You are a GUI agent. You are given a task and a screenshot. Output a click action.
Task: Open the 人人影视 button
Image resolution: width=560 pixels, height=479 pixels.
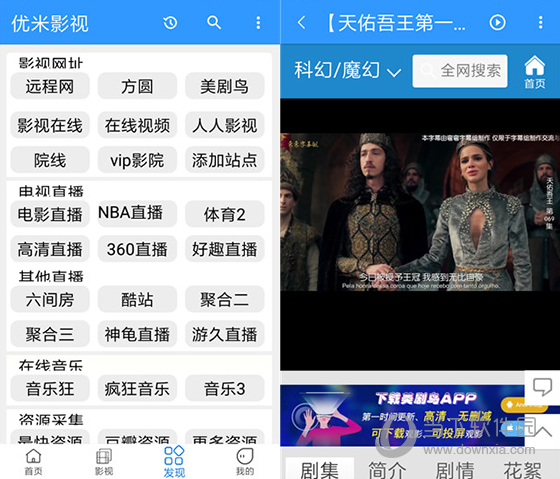[225, 125]
